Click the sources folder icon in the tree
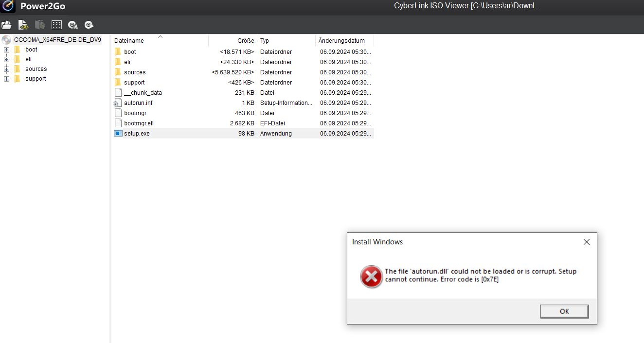Viewport: 644px width, 343px height. click(x=18, y=69)
